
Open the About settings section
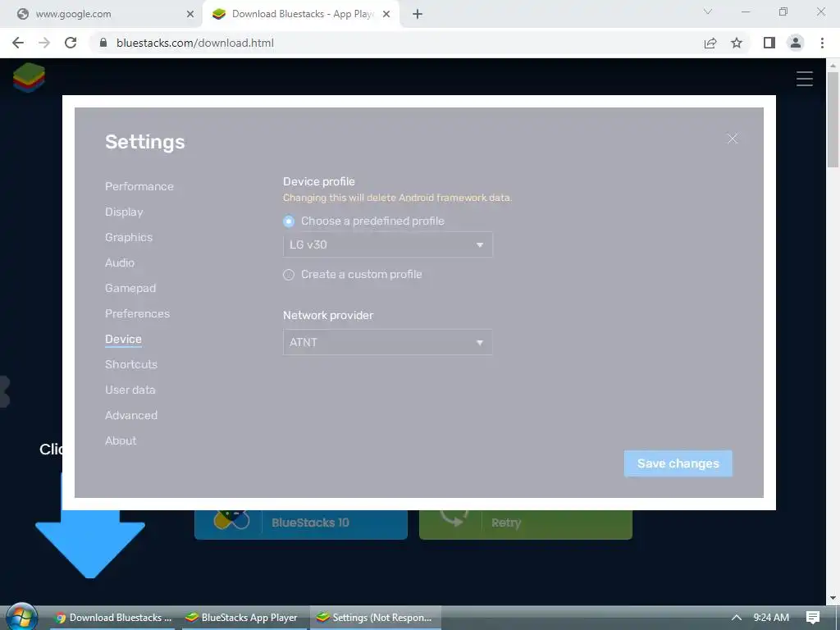coord(121,441)
